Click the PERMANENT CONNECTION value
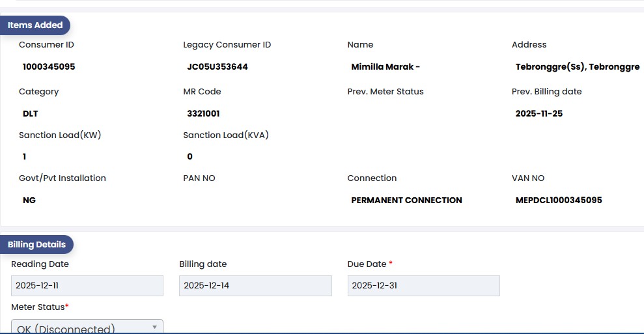This screenshot has height=334, width=644. (406, 201)
